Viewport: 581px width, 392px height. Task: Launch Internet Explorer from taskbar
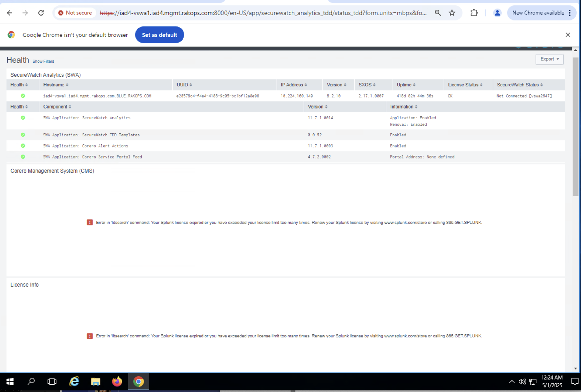point(74,382)
